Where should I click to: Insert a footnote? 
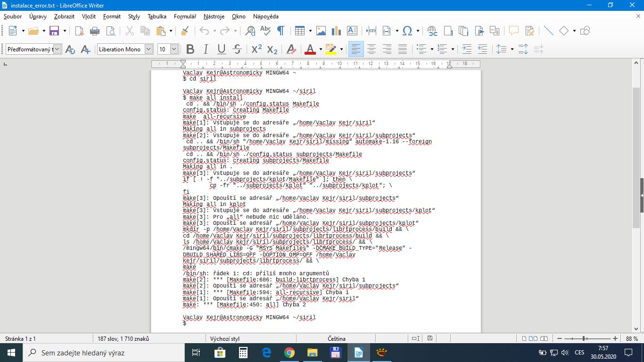(x=448, y=31)
